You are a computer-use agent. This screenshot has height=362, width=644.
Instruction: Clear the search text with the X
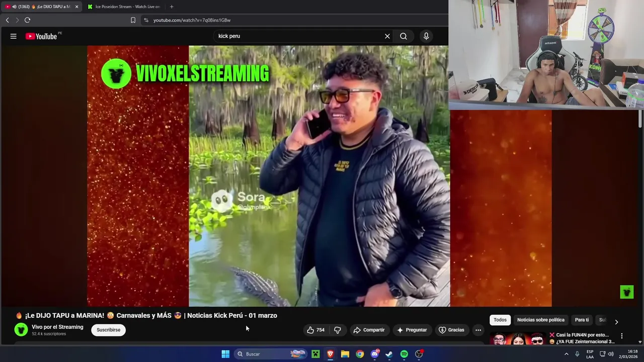pos(387,36)
